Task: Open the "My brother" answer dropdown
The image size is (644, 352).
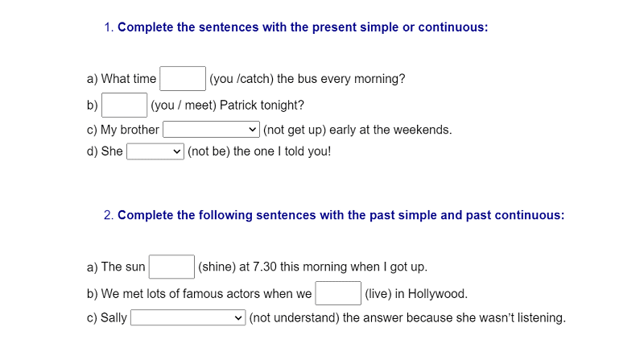Action: [211, 130]
